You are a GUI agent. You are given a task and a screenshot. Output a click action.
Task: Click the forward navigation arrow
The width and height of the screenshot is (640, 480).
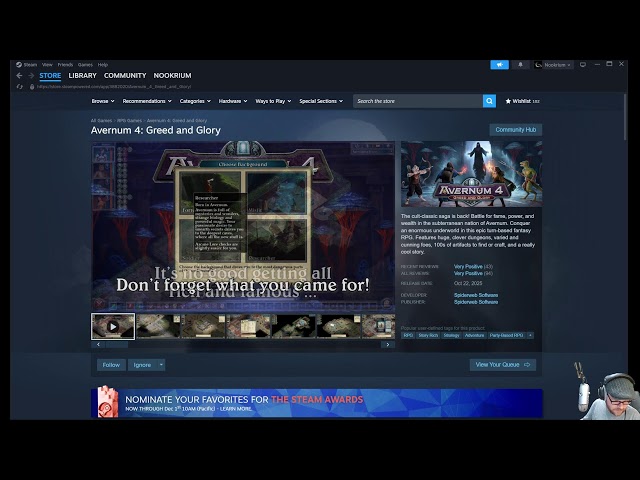click(30, 76)
